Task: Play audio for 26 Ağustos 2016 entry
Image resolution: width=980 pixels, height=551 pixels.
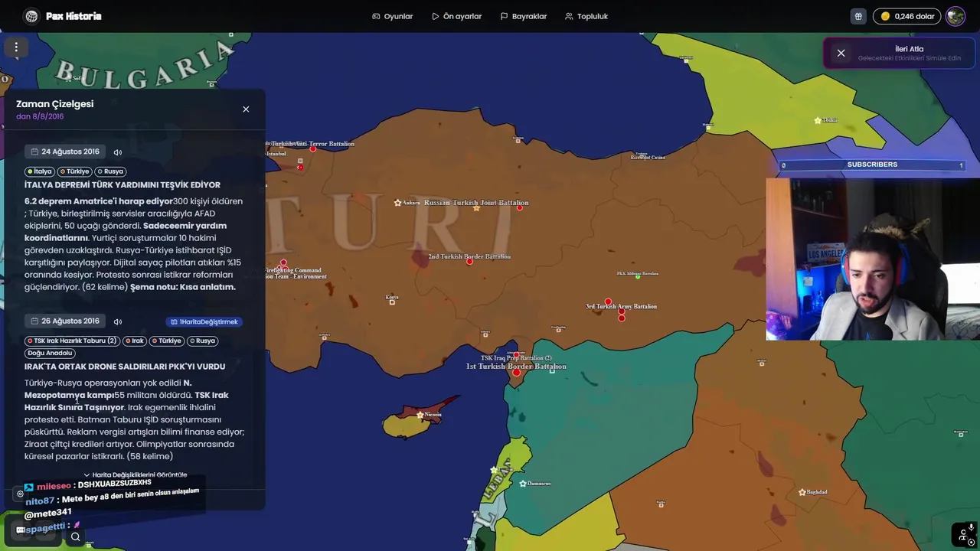Action: coord(118,321)
